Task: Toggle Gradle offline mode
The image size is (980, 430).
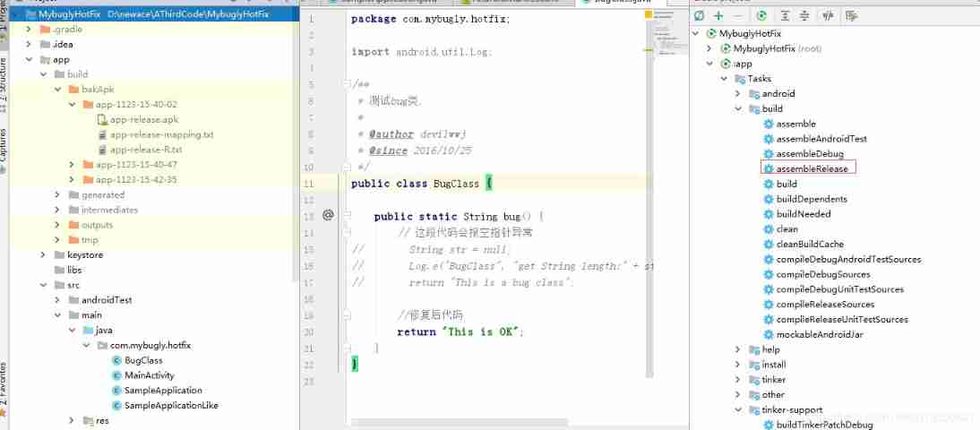Action: [x=829, y=16]
